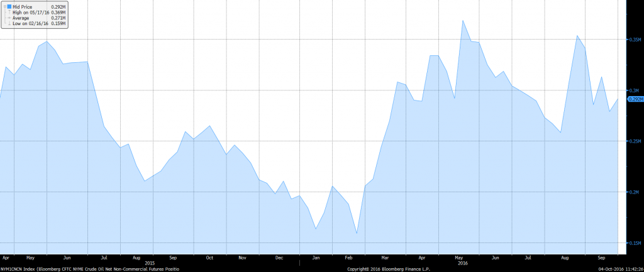Click the High marker icon in legend
The width and height of the screenshot is (644, 272).
pyautogui.click(x=9, y=13)
